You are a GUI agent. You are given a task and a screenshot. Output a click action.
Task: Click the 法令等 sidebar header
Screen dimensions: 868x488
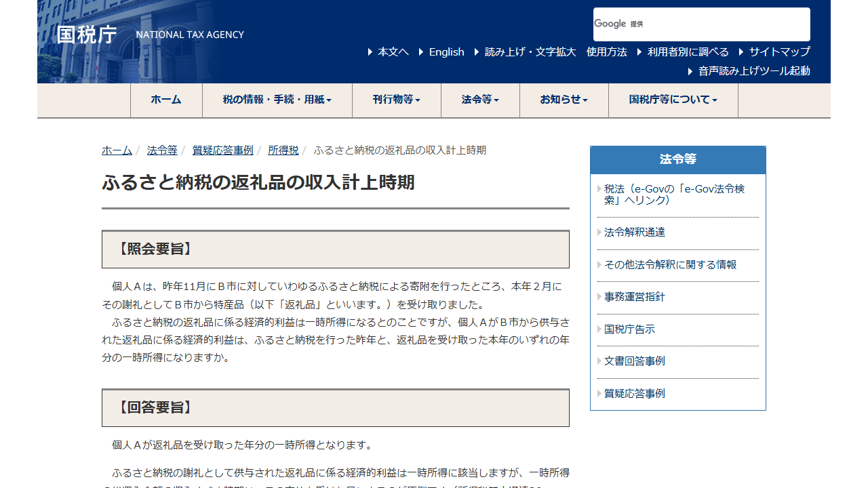click(678, 160)
